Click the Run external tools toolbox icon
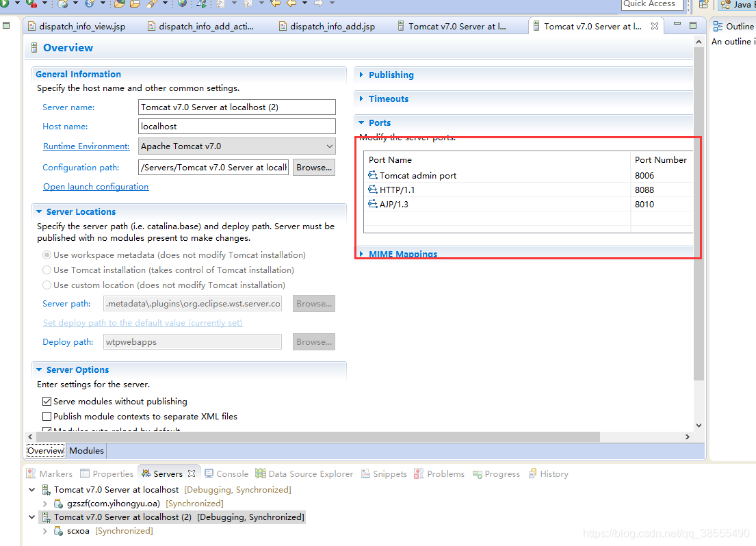This screenshot has width=756, height=546. tap(31, 4)
